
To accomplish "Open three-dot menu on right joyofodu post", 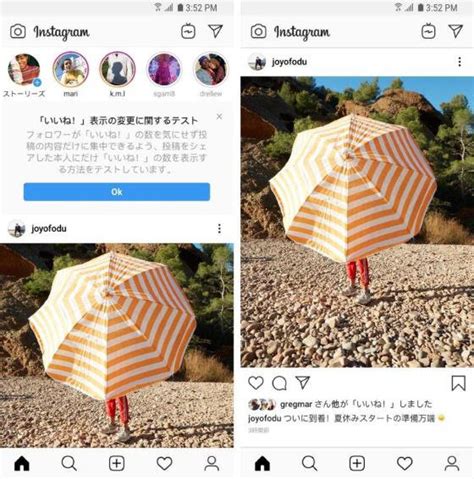I will coord(459,62).
